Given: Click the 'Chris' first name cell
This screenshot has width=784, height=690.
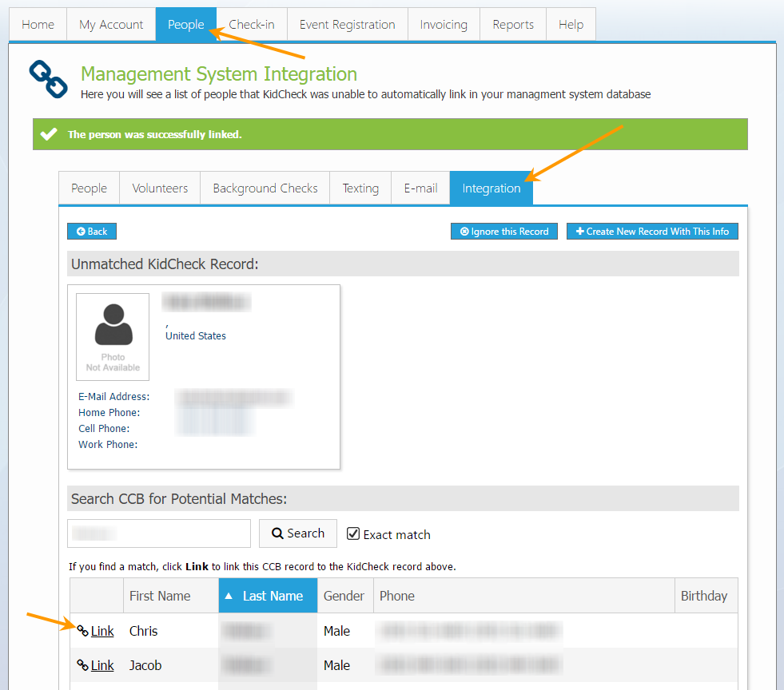Looking at the screenshot, I should coord(144,631).
